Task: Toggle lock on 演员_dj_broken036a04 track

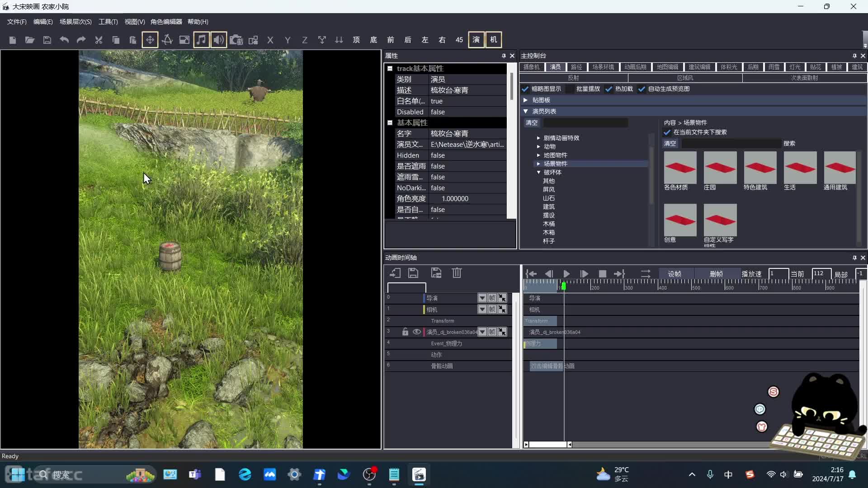Action: click(x=405, y=332)
